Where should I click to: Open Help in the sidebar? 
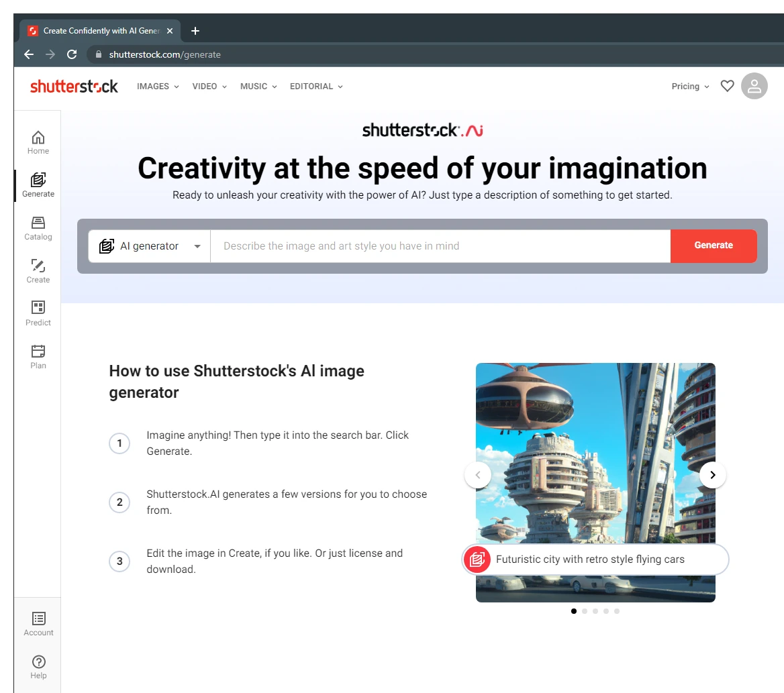38,667
